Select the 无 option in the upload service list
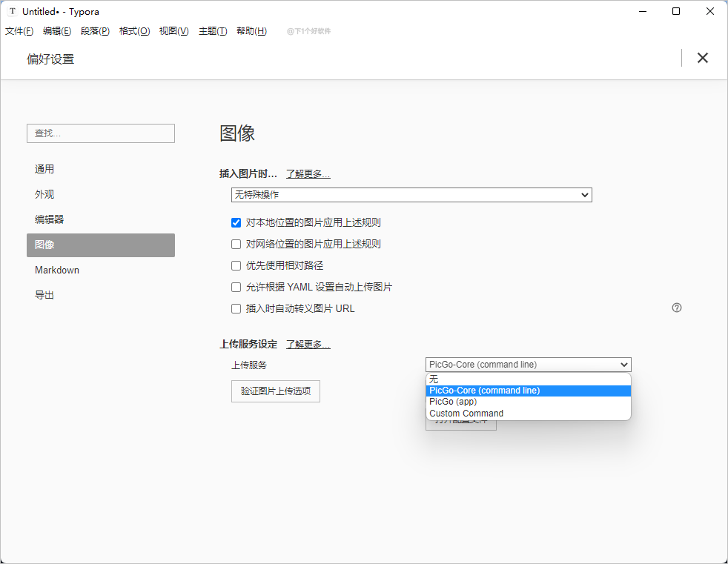This screenshot has height=564, width=728. click(x=529, y=379)
